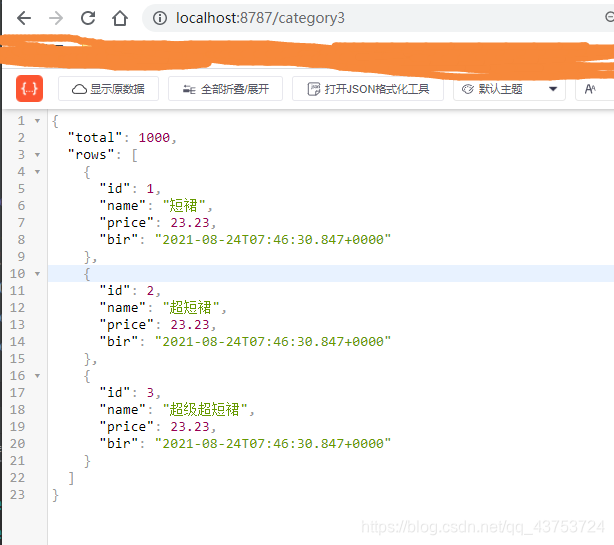This screenshot has width=614, height=545.
Task: Open the browser home page
Action: point(120,18)
